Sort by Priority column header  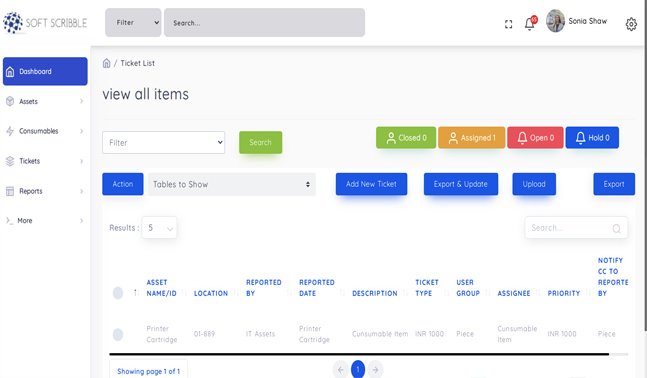[564, 293]
